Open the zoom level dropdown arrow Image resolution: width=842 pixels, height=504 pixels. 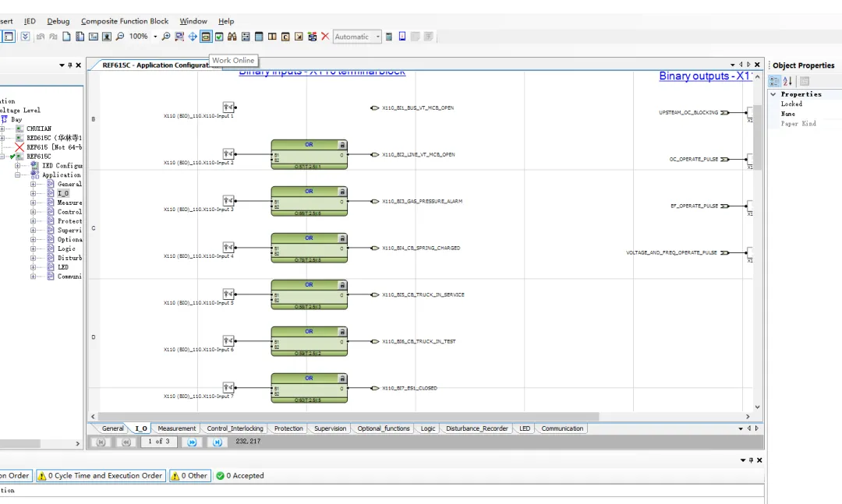coord(155,37)
